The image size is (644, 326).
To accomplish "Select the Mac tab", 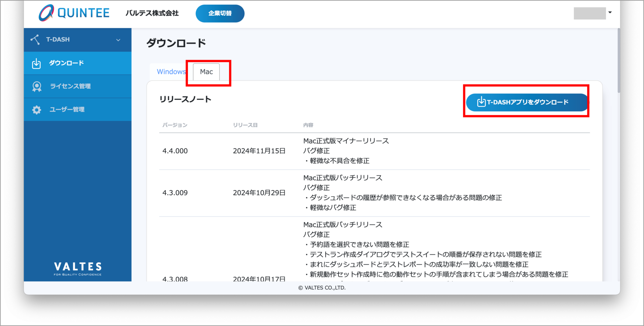I will 206,72.
